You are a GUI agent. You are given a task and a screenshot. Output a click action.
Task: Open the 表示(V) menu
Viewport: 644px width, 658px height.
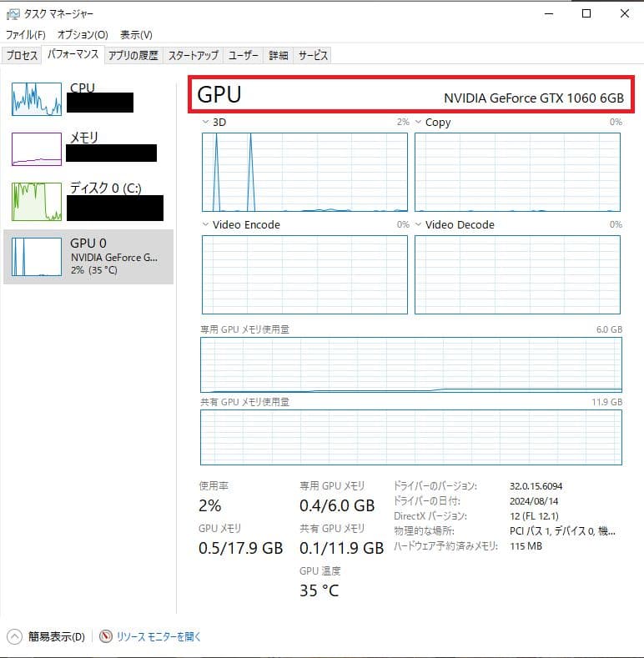click(136, 34)
